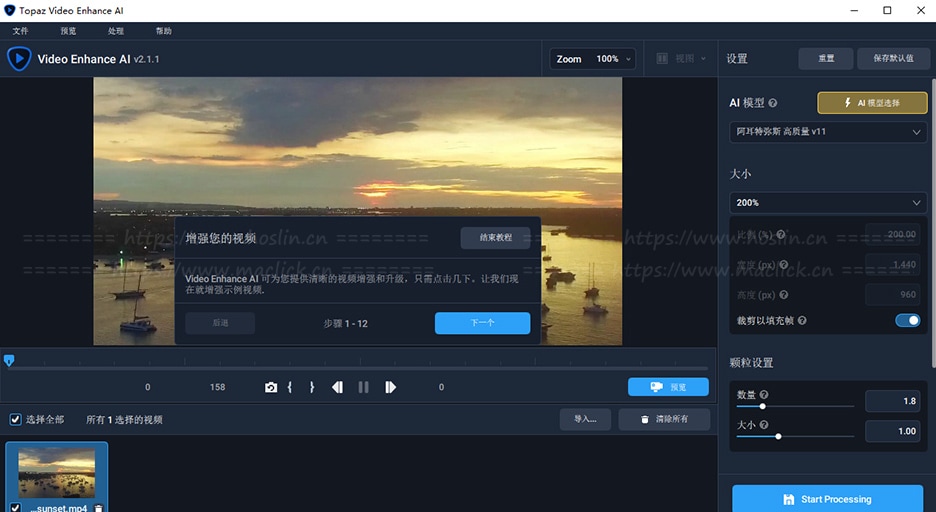Click help icon beside 宽度 (px)

coord(784,264)
